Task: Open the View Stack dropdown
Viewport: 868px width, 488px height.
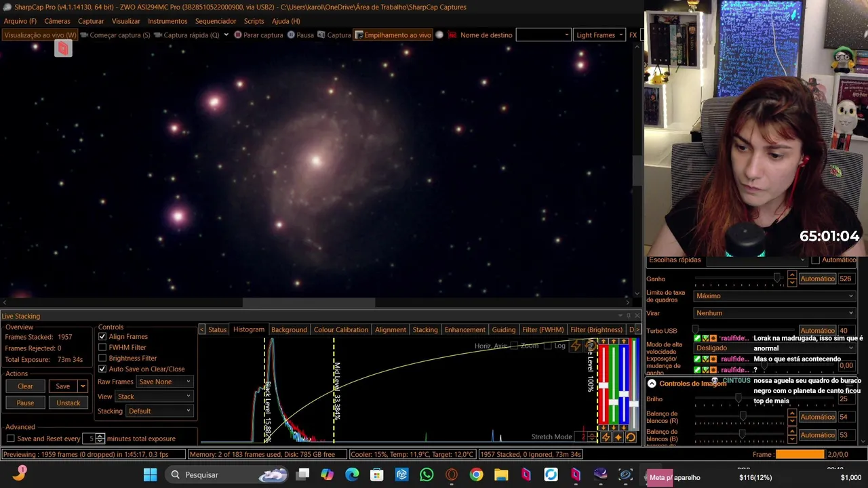Action: 154,396
